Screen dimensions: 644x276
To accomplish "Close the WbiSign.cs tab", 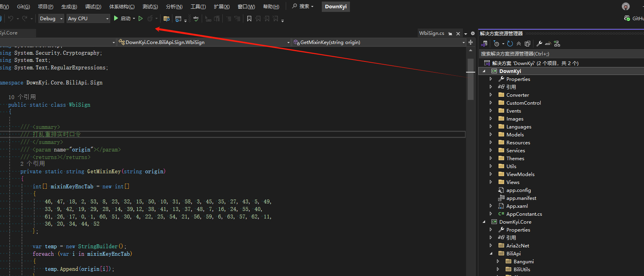I will [458, 34].
